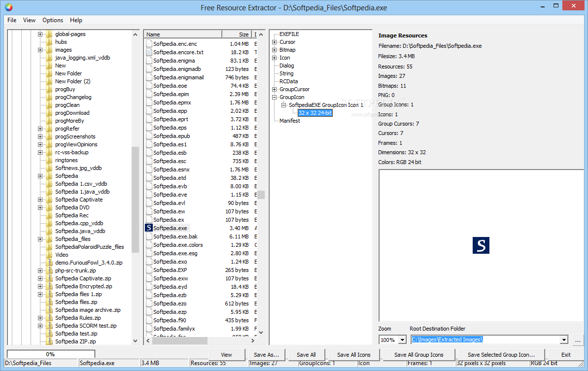Screen dimensions: 588x371
Task: Click the Softpedia.eve file icon
Action: point(149,195)
